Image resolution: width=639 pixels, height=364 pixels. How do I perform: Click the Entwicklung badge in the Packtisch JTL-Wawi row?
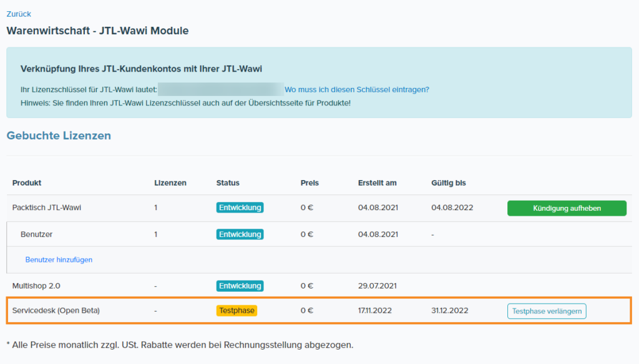pyautogui.click(x=240, y=208)
